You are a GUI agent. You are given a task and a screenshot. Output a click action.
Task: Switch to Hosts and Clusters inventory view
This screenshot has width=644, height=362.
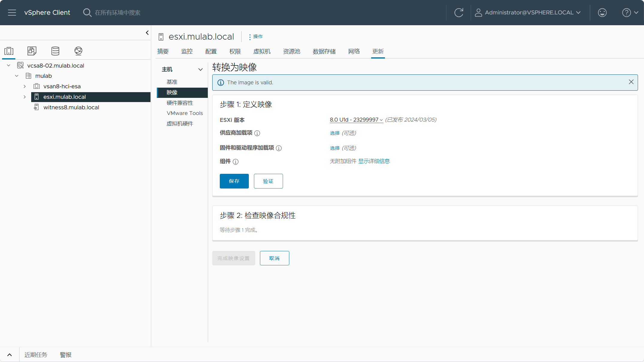tap(9, 51)
